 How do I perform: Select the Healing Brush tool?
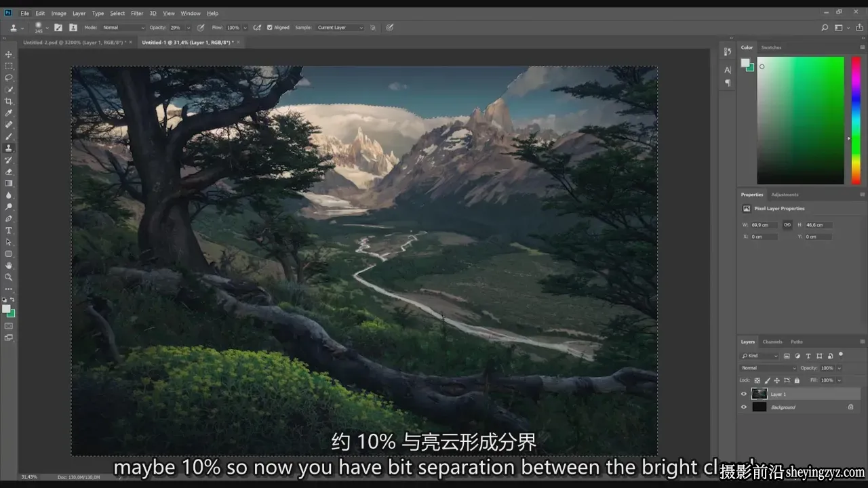(9, 125)
